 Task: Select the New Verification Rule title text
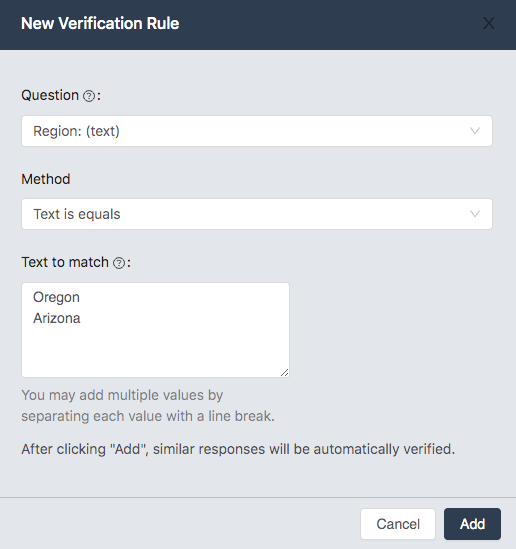pos(100,23)
